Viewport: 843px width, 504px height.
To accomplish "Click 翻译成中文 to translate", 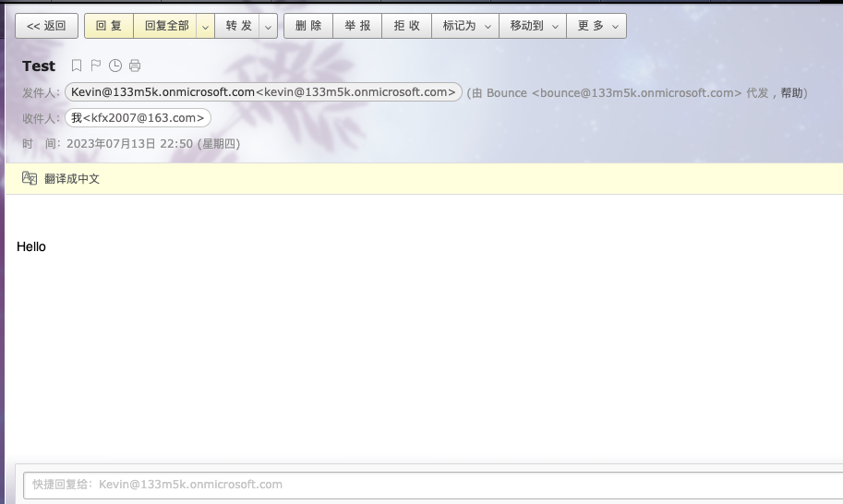I will pos(72,179).
